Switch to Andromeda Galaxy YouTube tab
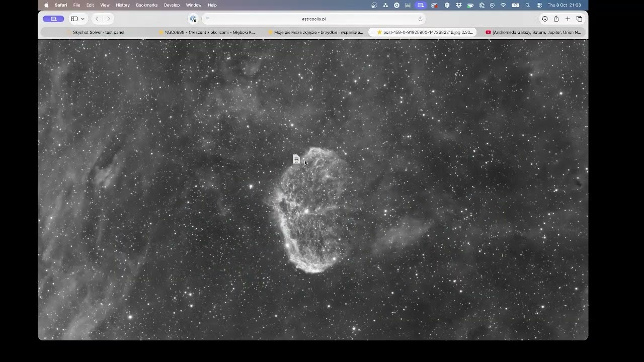Viewport: 644px width, 362px height. [532, 32]
